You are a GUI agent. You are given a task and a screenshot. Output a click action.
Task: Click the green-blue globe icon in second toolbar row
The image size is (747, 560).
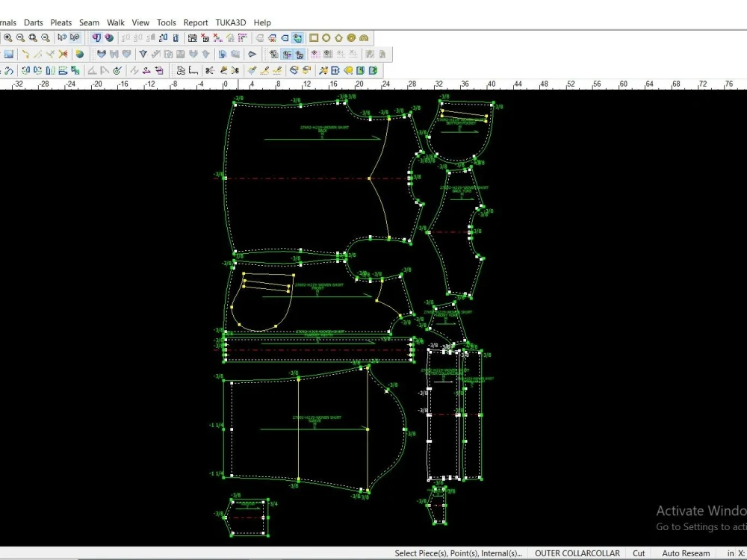pos(80,54)
